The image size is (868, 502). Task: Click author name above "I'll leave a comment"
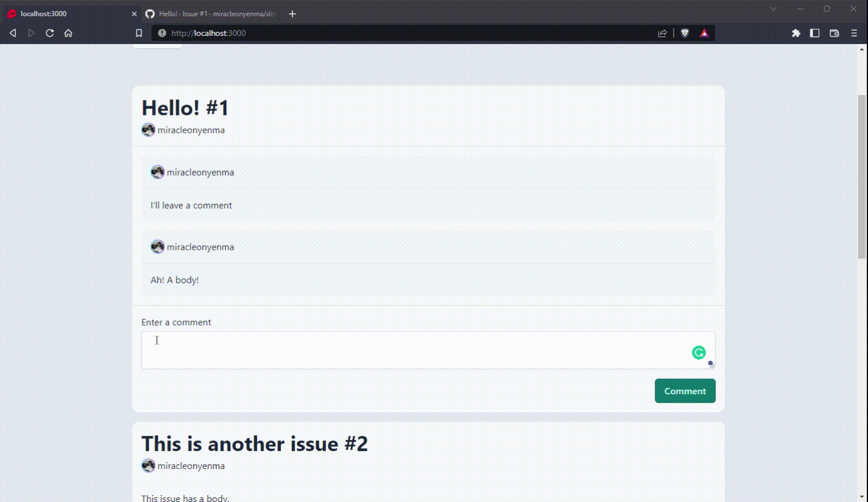pos(200,172)
